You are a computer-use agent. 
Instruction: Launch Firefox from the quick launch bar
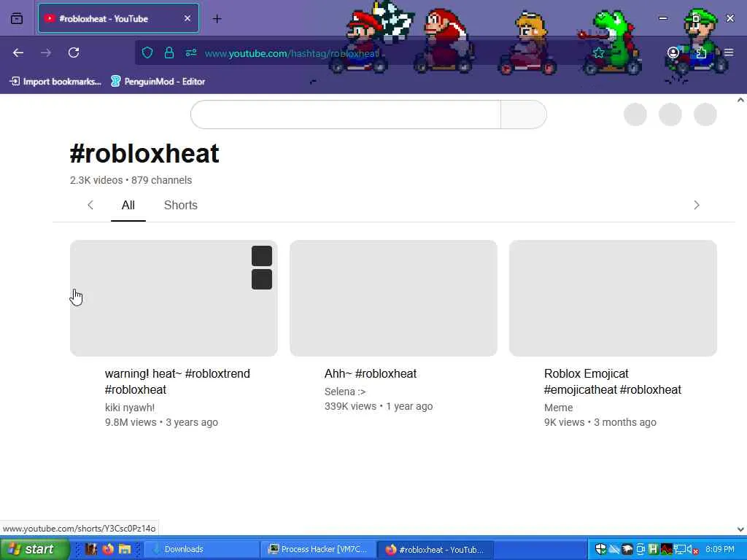pyautogui.click(x=108, y=549)
